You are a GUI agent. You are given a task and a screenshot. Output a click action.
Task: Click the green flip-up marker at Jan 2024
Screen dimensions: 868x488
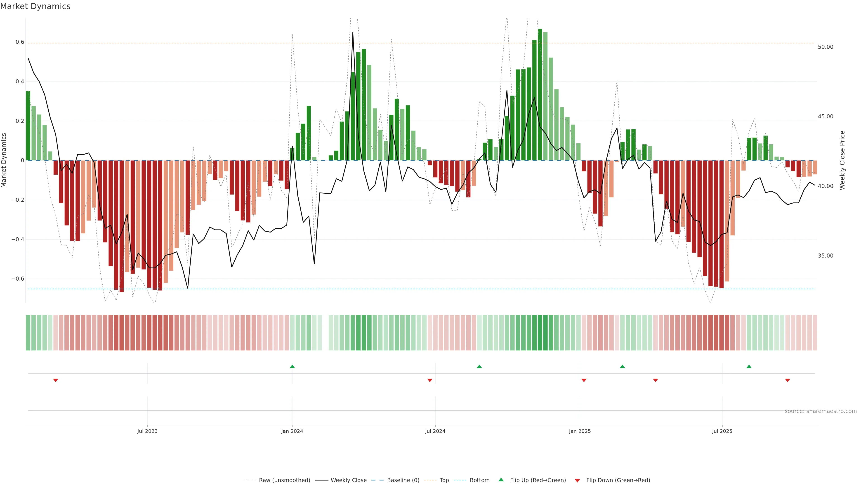coord(292,366)
